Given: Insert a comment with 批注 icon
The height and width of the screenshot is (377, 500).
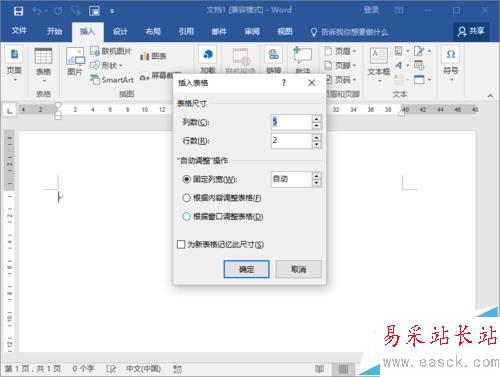Looking at the screenshot, I should 302,55.
